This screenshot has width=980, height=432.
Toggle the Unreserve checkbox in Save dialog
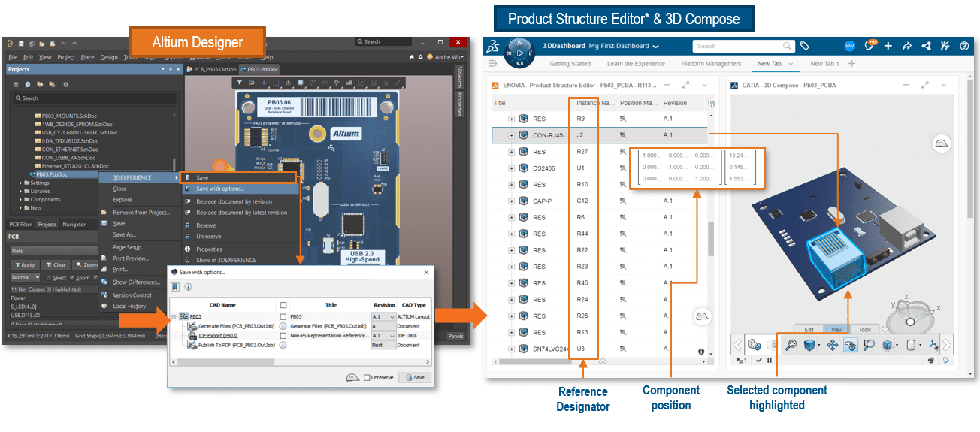367,377
